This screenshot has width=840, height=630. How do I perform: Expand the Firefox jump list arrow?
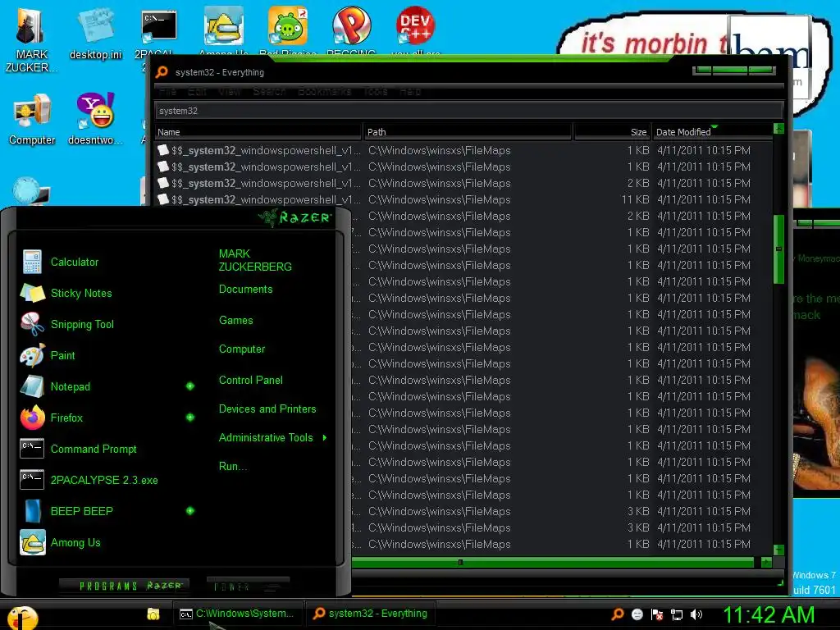click(x=190, y=418)
